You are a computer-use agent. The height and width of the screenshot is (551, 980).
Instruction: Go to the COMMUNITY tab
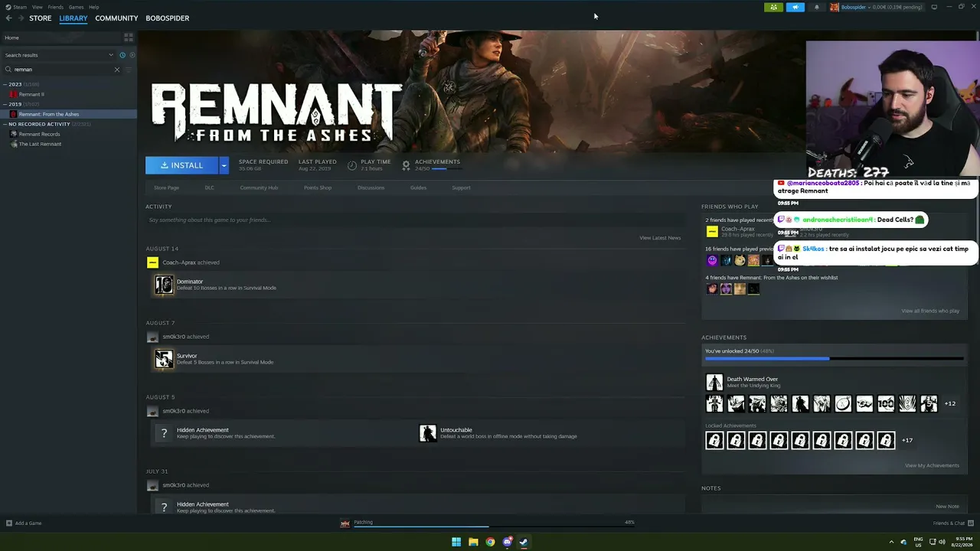116,18
